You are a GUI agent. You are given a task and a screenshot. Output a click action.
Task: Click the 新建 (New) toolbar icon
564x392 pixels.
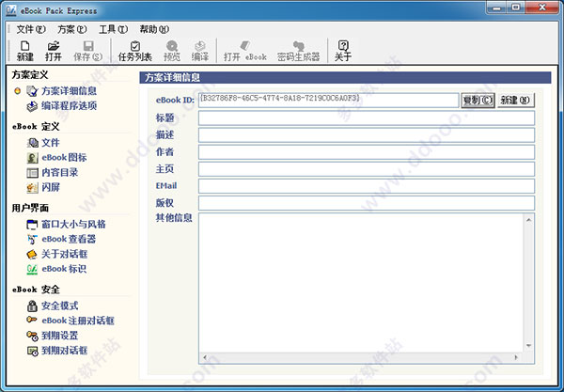[x=24, y=51]
